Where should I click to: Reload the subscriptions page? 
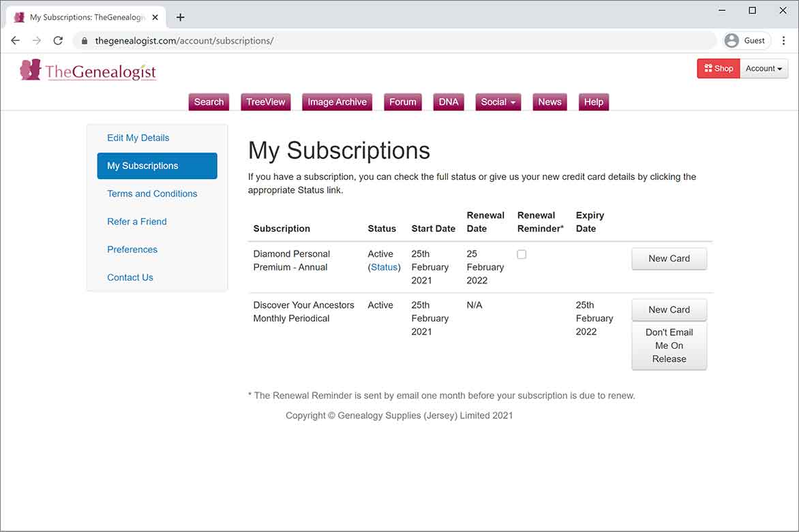pyautogui.click(x=58, y=41)
